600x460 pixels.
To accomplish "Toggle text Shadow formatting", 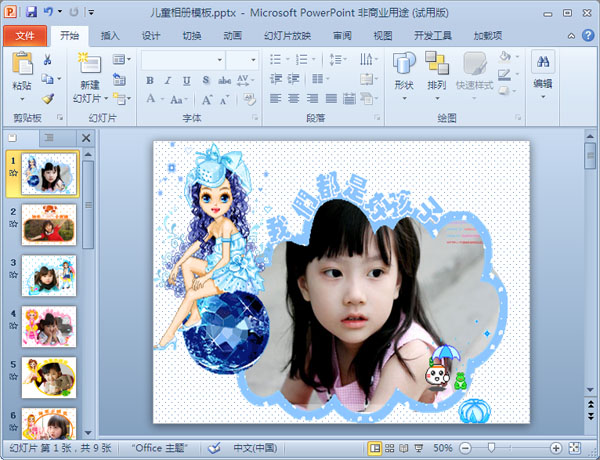I will [x=206, y=80].
